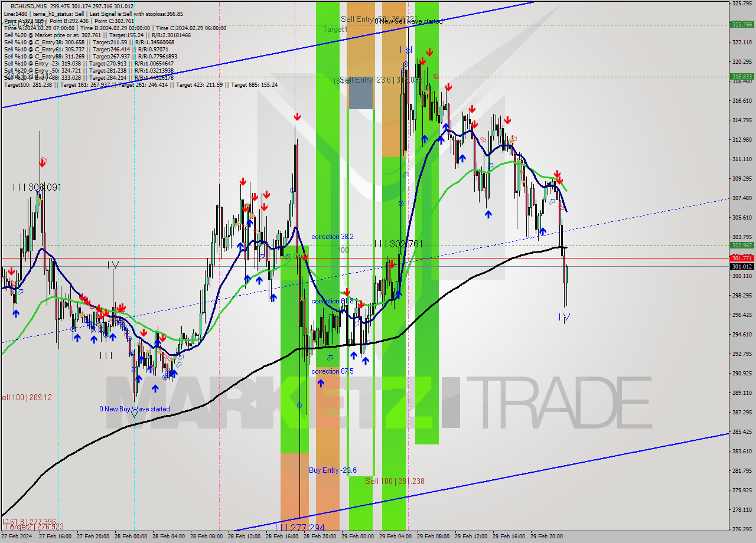Click the '28 Feb 12:00' time axis label
756x543 pixels.
pyautogui.click(x=245, y=537)
